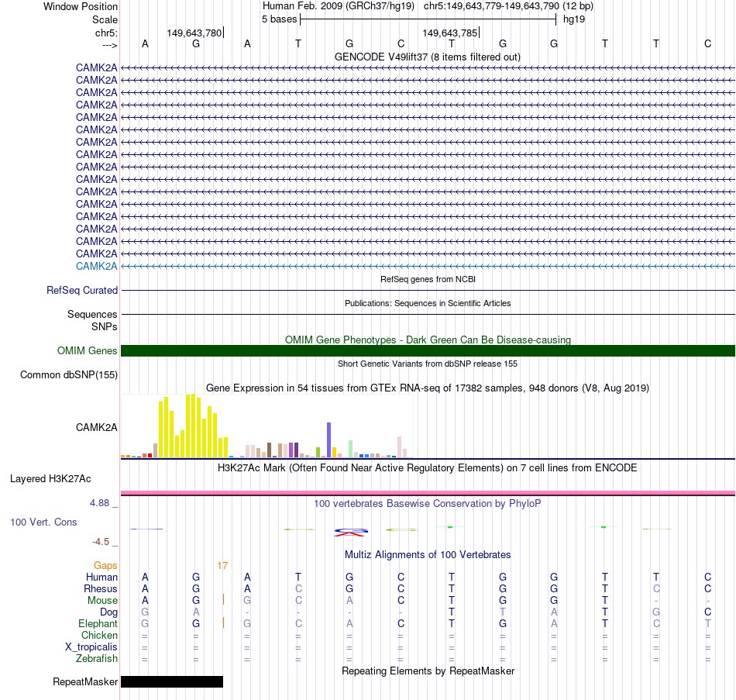Image resolution: width=736 pixels, height=700 pixels.
Task: Click the '-4.5' PhyloP lower scale value
Action: pyautogui.click(x=101, y=542)
